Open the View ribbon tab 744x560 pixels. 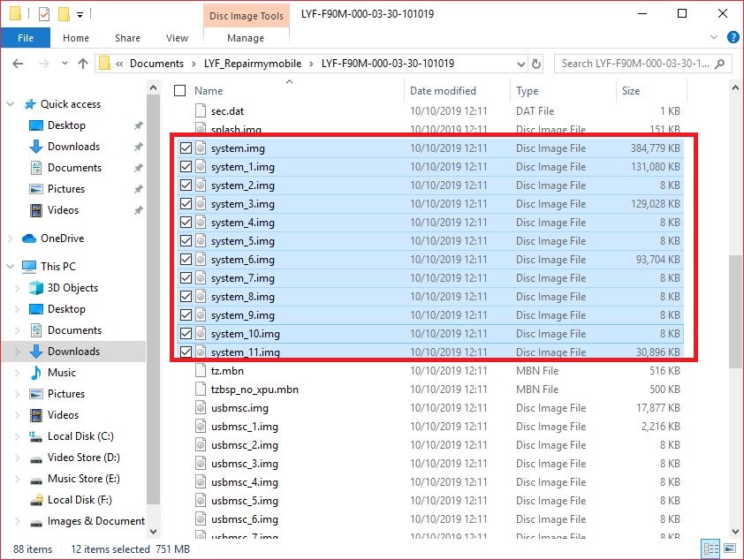(177, 38)
